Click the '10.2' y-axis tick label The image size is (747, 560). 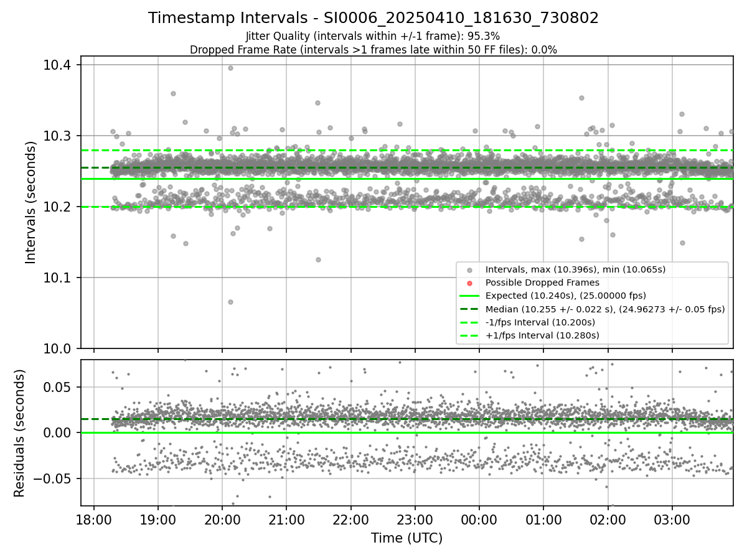[x=58, y=207]
